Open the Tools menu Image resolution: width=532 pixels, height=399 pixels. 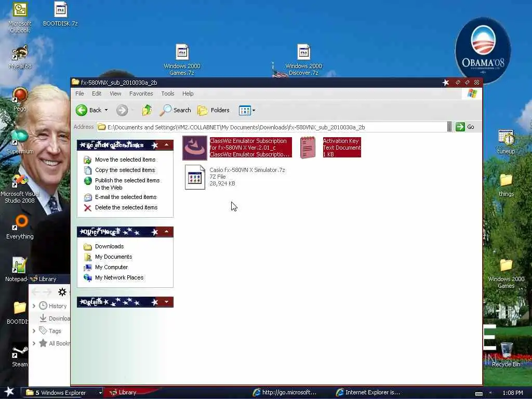[x=168, y=94]
